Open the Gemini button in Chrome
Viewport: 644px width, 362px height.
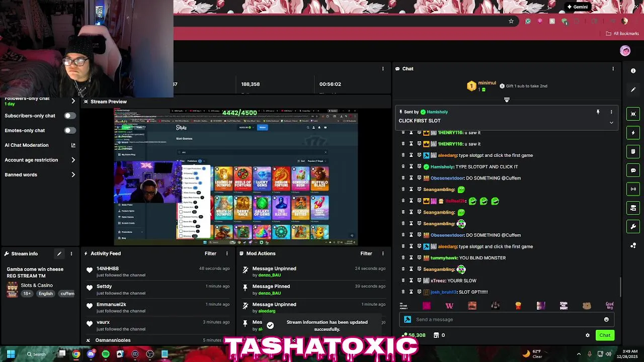pos(577,7)
